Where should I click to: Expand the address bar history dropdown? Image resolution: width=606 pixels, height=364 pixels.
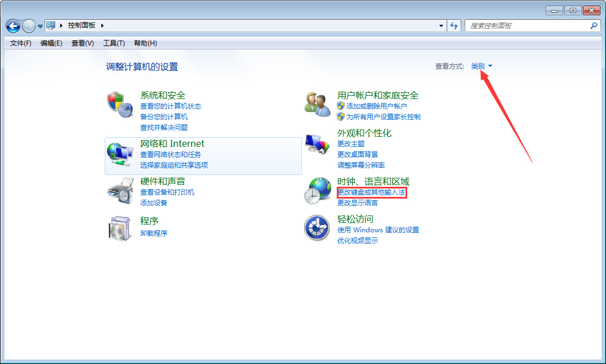[441, 25]
